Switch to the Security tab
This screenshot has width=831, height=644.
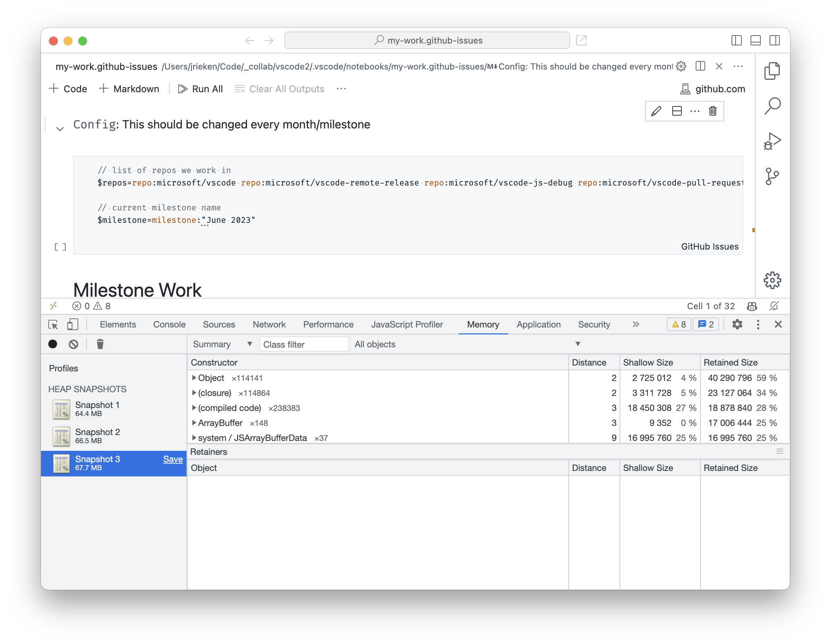click(x=594, y=324)
